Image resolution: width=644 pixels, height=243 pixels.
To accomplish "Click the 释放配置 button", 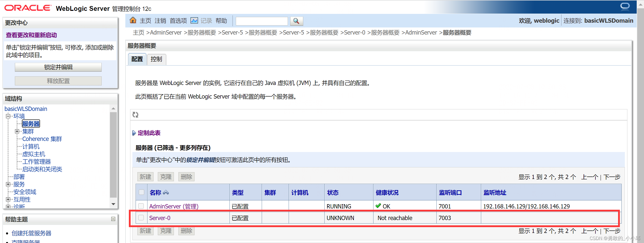I will click(x=58, y=81).
